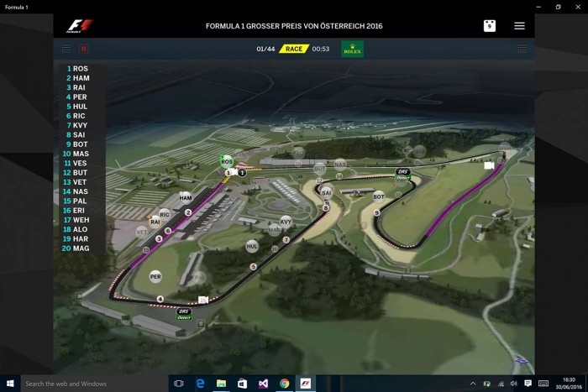
Task: Click the turn 7 marker on the track
Action: pos(286,240)
